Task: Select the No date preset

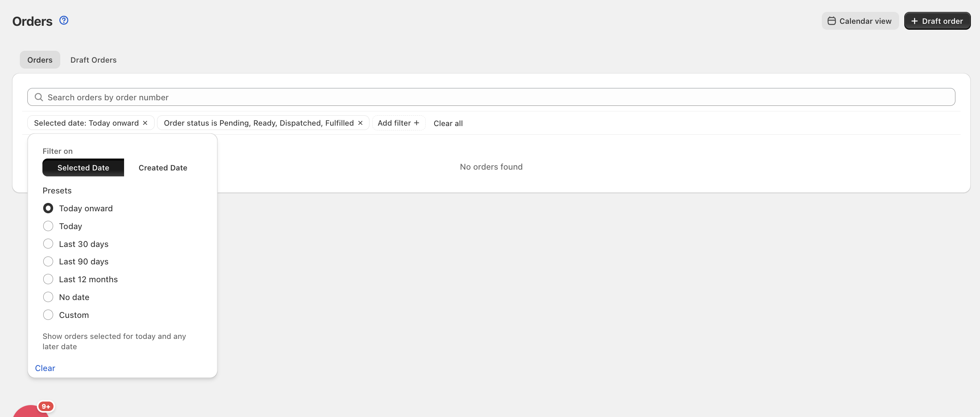Action: coord(48,297)
